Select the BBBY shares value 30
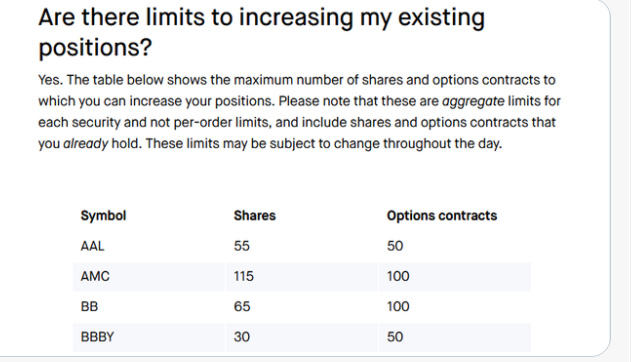Screen dimensions: 635x362 (x=242, y=337)
